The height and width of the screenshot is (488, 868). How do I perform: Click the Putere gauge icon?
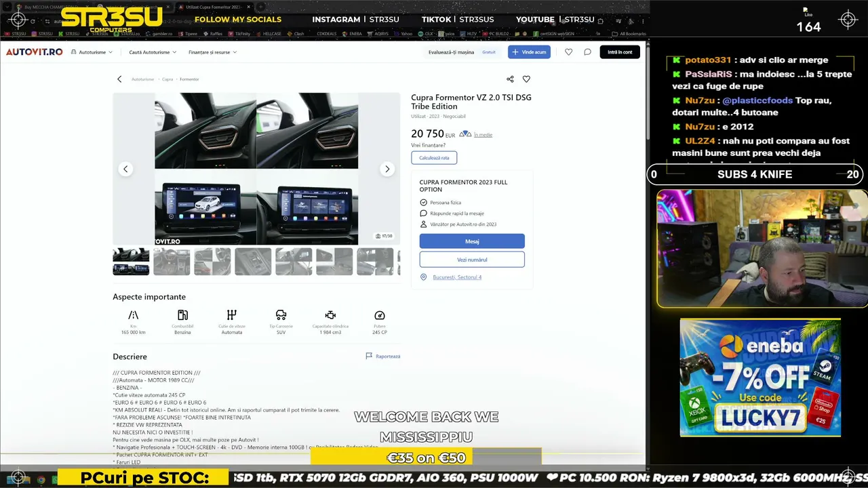click(x=380, y=315)
